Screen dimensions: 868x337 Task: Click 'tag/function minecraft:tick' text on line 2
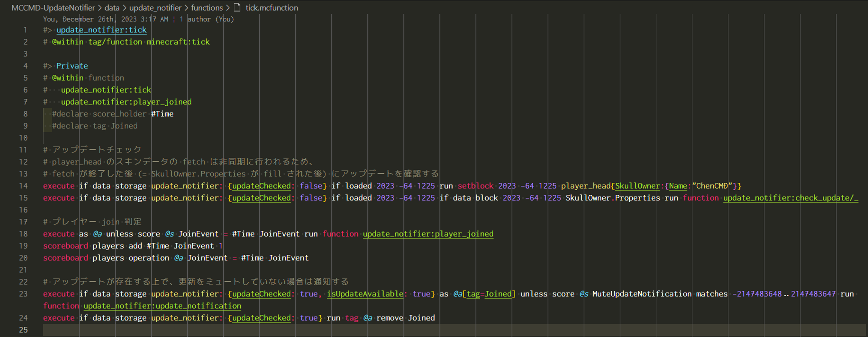coord(149,42)
